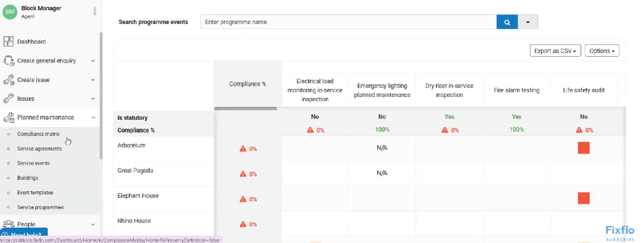This screenshot has height=243, width=644.
Task: Collapse the Planned maintenance section chevron
Action: tap(93, 118)
